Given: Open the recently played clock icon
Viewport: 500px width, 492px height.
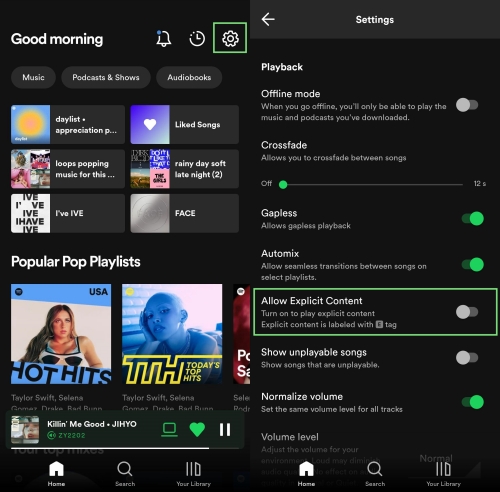Looking at the screenshot, I should pos(197,39).
